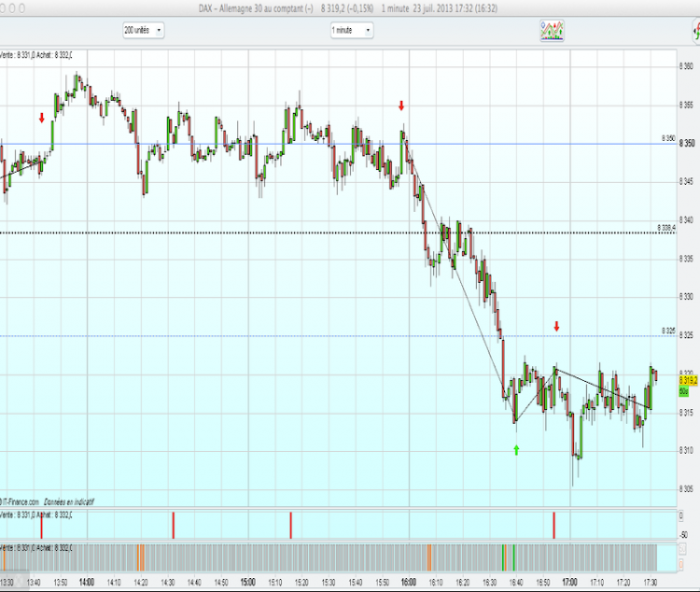Click the red signal bar near 14:30
700x592 pixels.
point(174,526)
